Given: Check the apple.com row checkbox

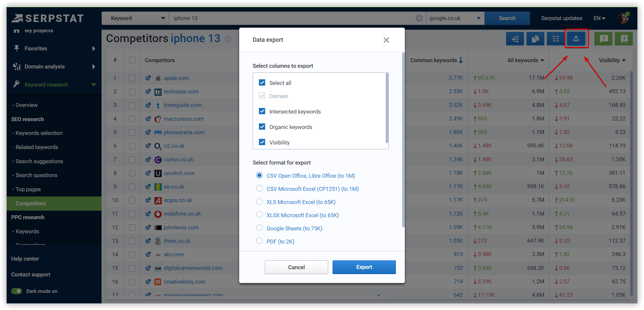Looking at the screenshot, I should pyautogui.click(x=132, y=78).
